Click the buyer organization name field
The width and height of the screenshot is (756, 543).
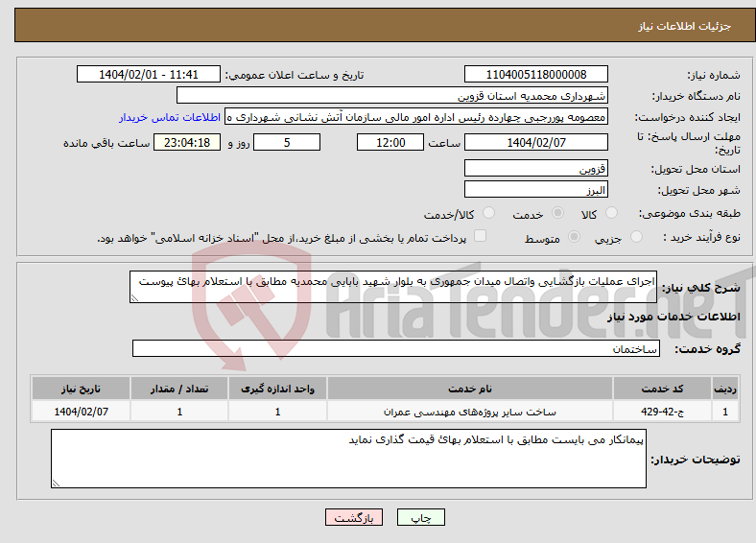[392, 96]
